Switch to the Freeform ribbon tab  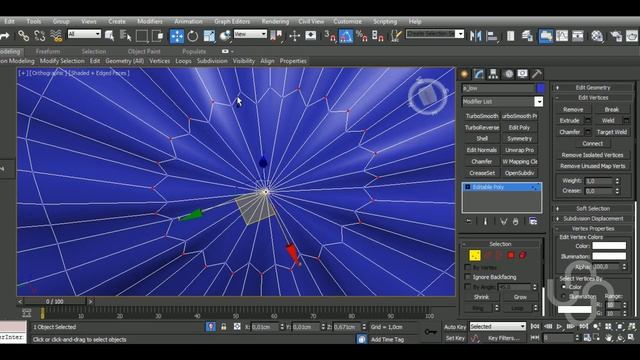pyautogui.click(x=48, y=51)
